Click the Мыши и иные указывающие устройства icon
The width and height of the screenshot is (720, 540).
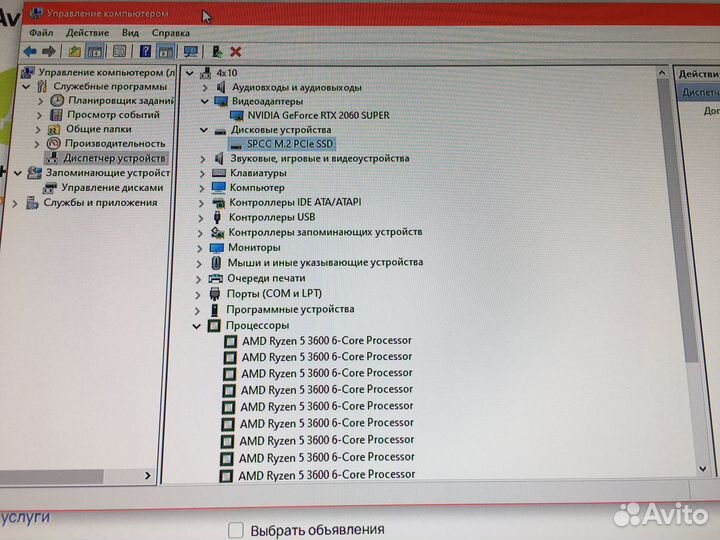pyautogui.click(x=216, y=263)
